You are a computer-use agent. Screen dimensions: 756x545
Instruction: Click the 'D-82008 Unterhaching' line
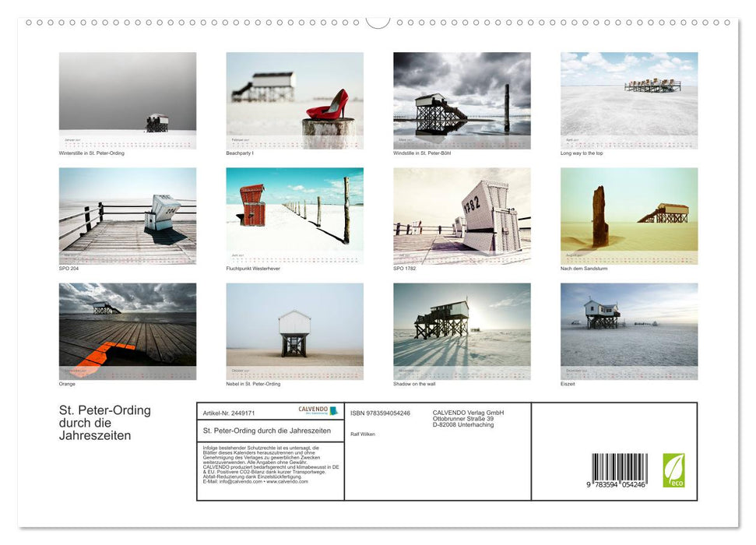click(462, 425)
